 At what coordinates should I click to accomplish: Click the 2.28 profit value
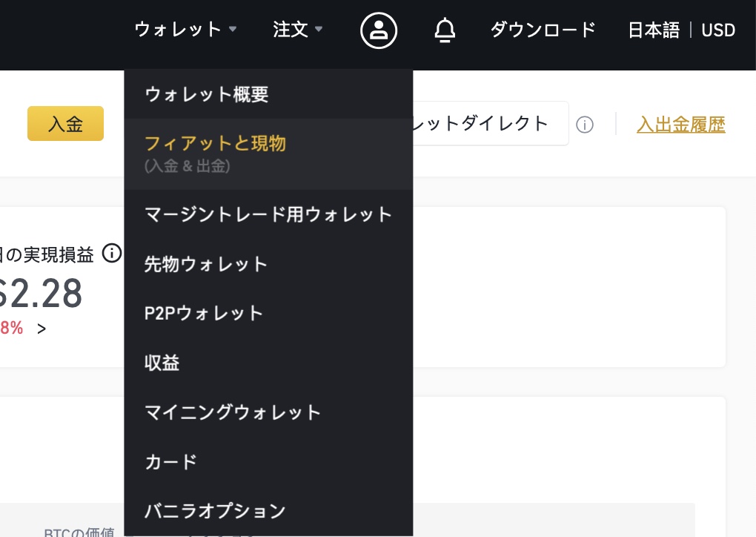[41, 293]
